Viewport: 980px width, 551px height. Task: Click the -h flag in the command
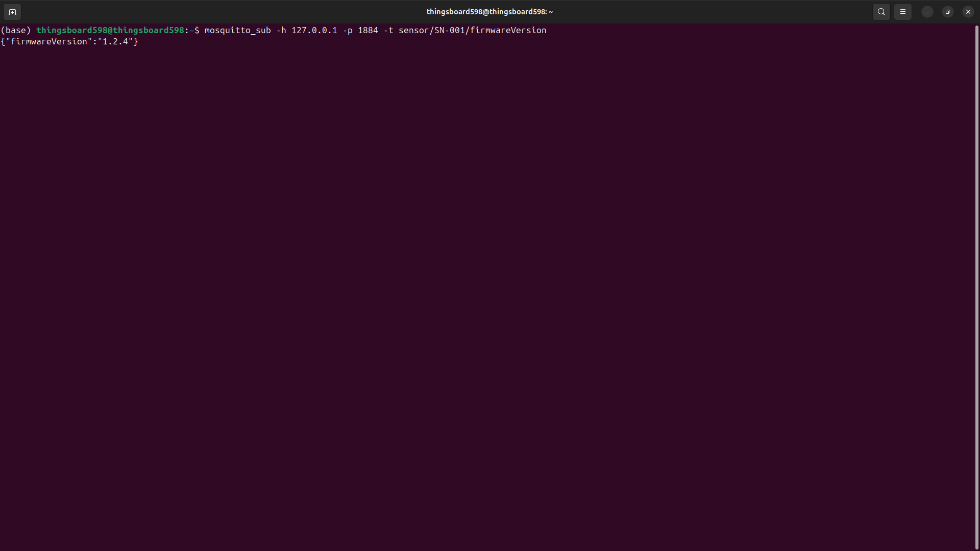click(x=281, y=30)
